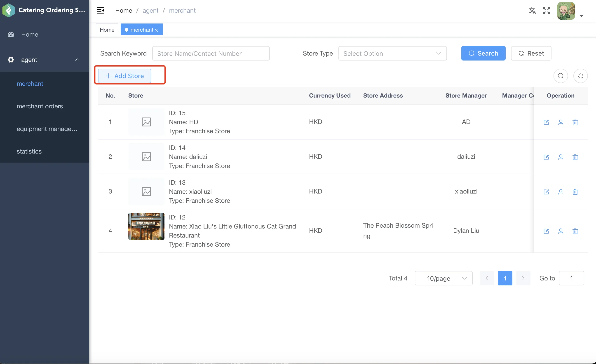Toggle search bar with round magnifier icon
The width and height of the screenshot is (596, 364).
click(561, 76)
